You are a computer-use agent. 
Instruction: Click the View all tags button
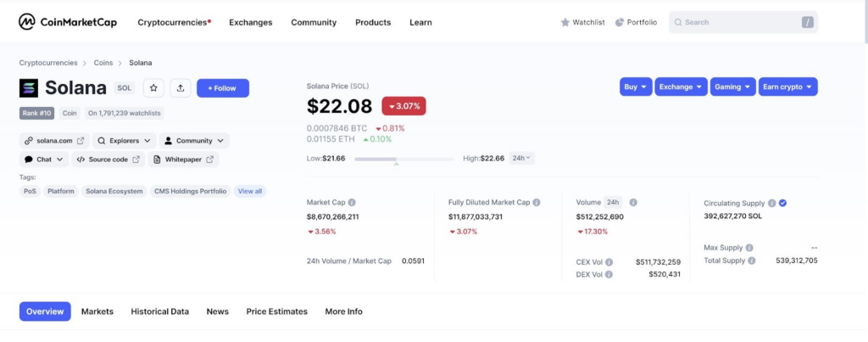click(250, 191)
